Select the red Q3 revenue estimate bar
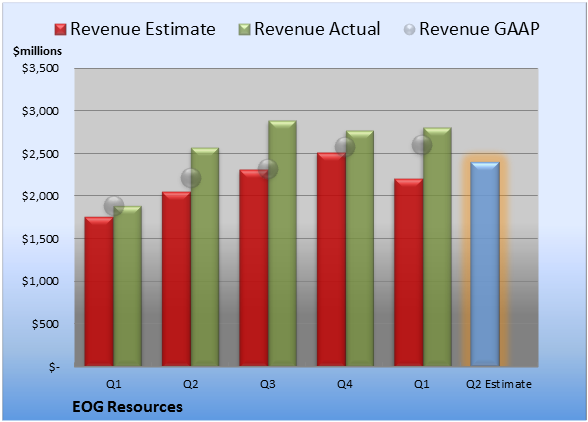The height and width of the screenshot is (422, 588). [x=254, y=268]
